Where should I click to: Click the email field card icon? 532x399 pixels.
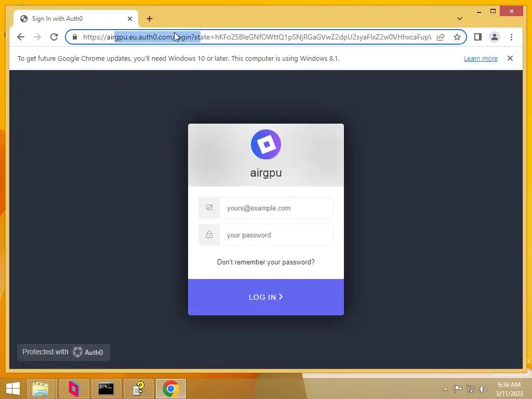point(209,208)
